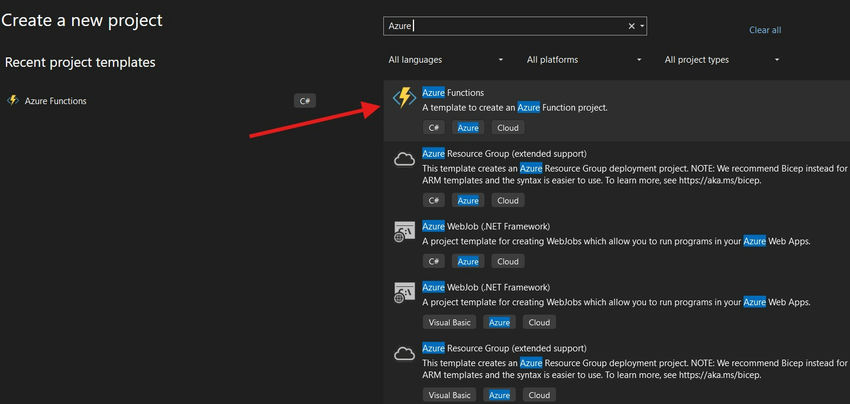Click the 'Recent project templates' heading
The height and width of the screenshot is (404, 850).
pyautogui.click(x=80, y=62)
